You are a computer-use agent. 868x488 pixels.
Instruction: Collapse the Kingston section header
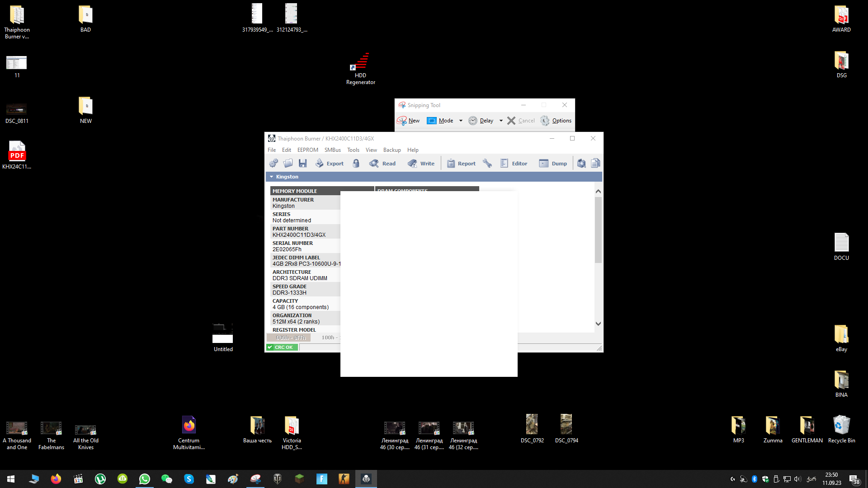tap(272, 177)
